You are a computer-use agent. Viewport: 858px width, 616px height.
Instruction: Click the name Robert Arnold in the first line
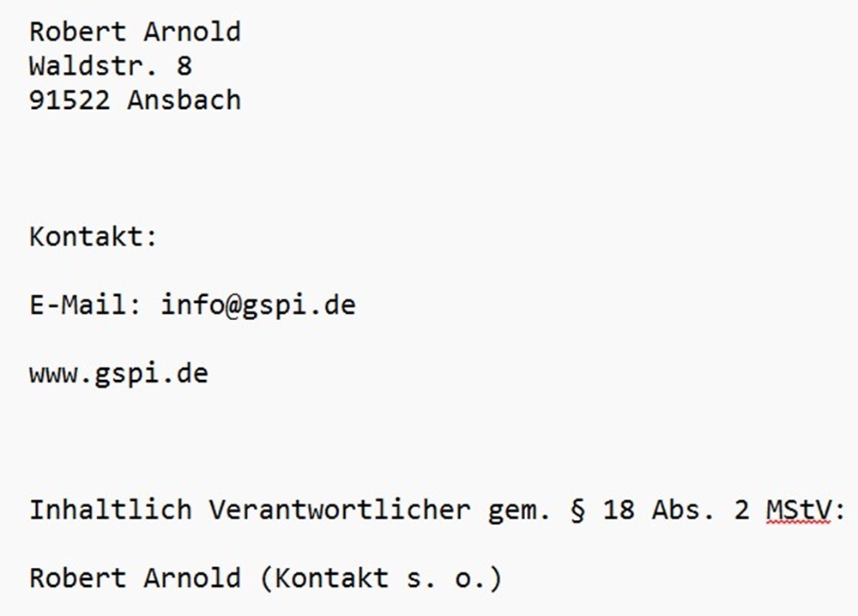[136, 32]
